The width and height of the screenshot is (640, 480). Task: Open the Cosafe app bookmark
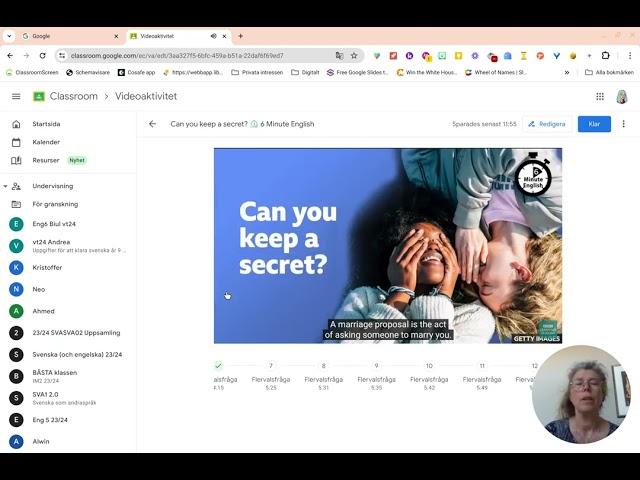[137, 72]
